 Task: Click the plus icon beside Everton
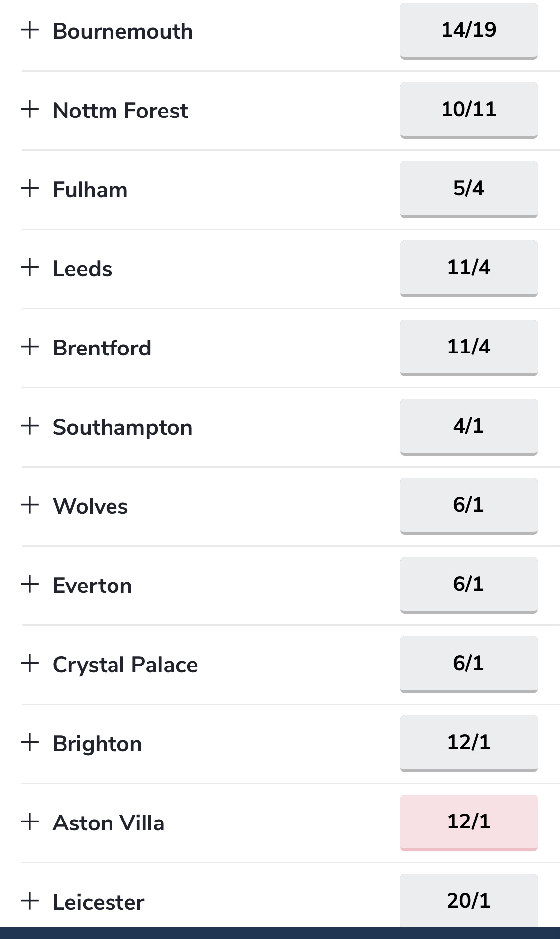(30, 584)
